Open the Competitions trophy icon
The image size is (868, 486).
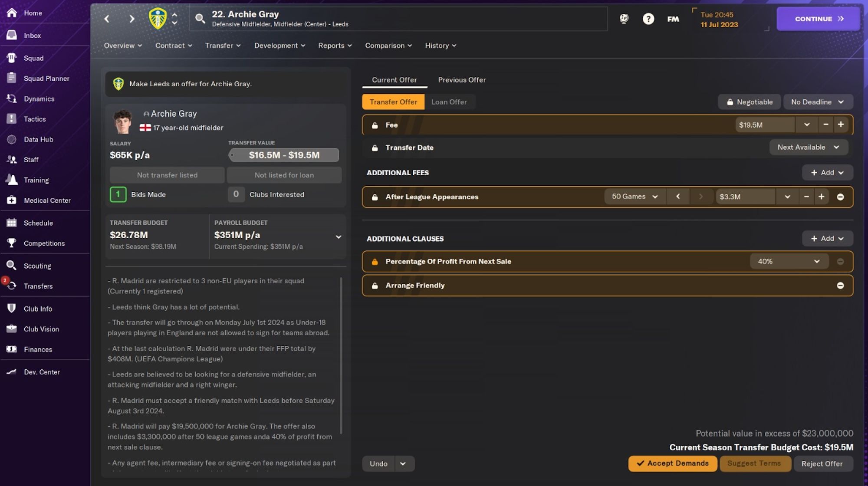click(12, 243)
